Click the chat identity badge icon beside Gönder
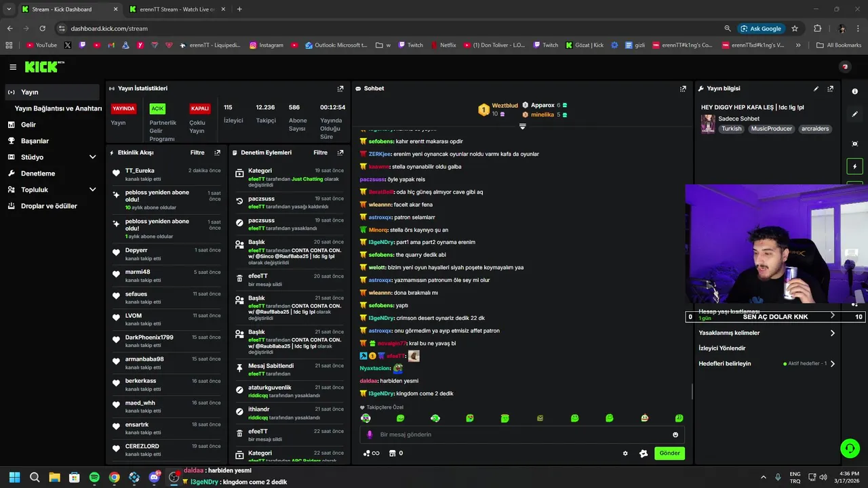 pos(644,453)
